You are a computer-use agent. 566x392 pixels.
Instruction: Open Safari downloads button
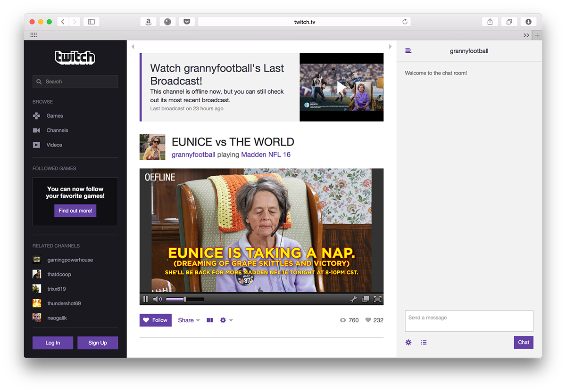tap(528, 22)
